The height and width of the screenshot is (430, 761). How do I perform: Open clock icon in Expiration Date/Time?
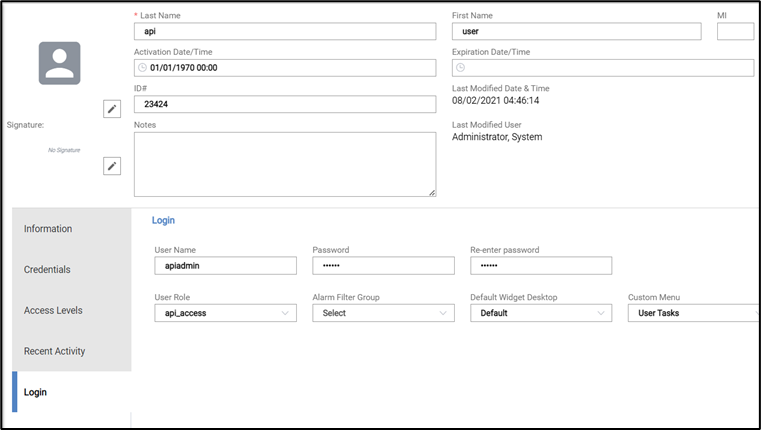pos(461,68)
